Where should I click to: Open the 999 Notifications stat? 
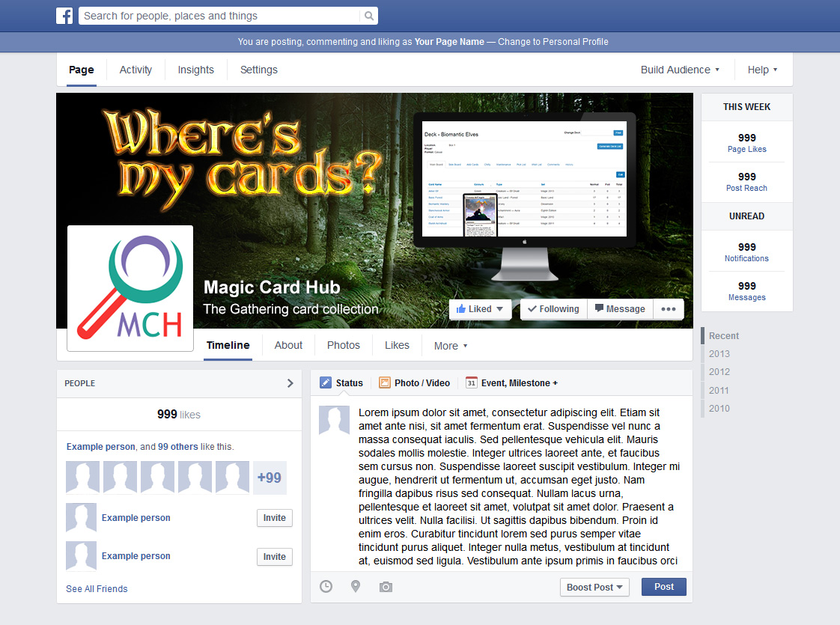coord(746,251)
